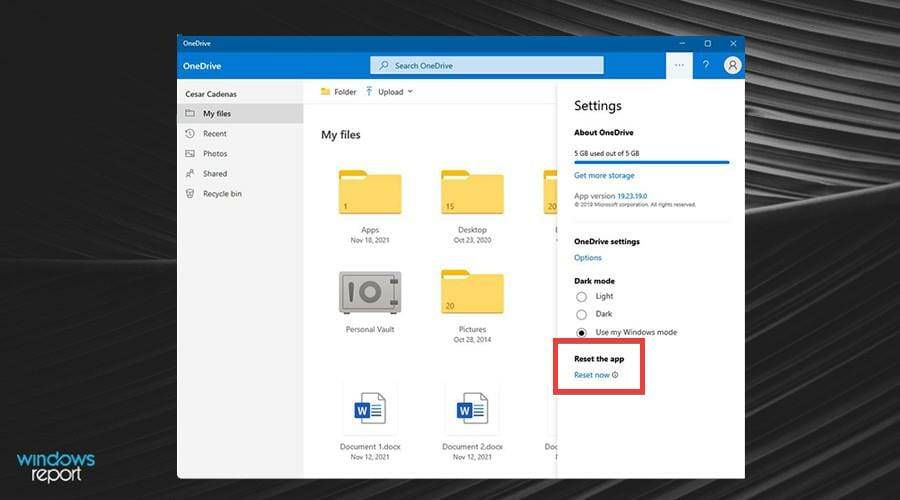Image resolution: width=900 pixels, height=500 pixels.
Task: Click the magnifier icon in search box
Action: tap(383, 65)
